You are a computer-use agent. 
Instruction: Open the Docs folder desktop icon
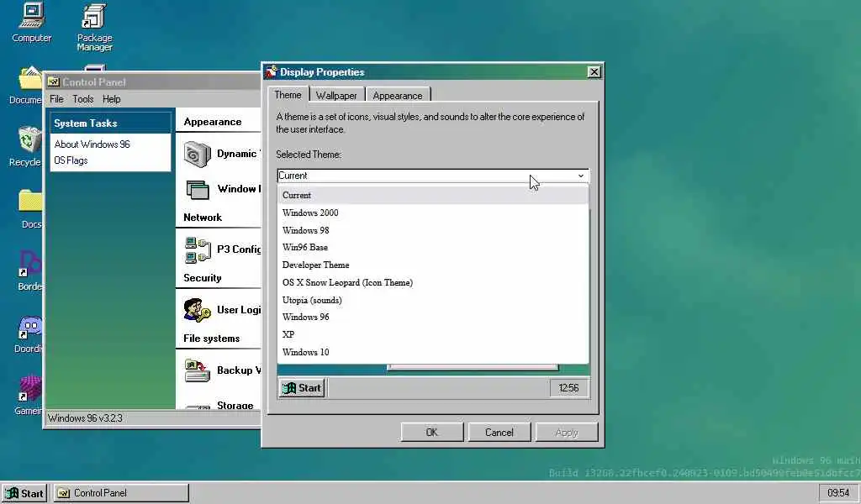pyautogui.click(x=30, y=208)
